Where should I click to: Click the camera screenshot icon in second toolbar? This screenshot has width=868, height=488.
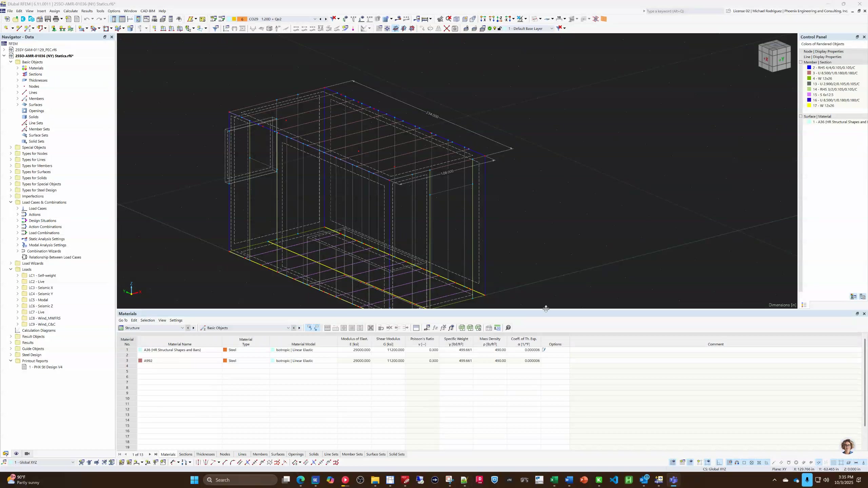pyautogui.click(x=455, y=28)
